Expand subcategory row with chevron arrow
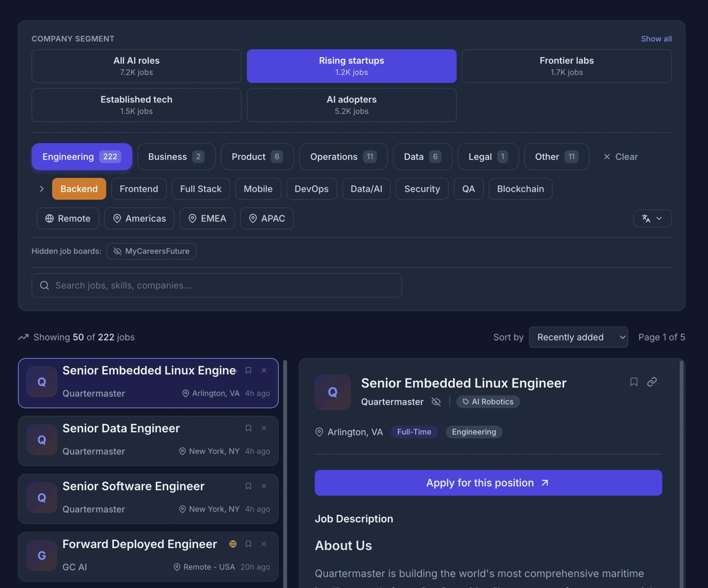The image size is (708, 588). pos(42,189)
